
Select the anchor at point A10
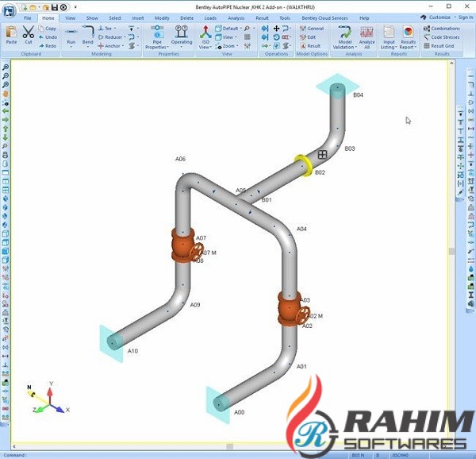(x=112, y=343)
